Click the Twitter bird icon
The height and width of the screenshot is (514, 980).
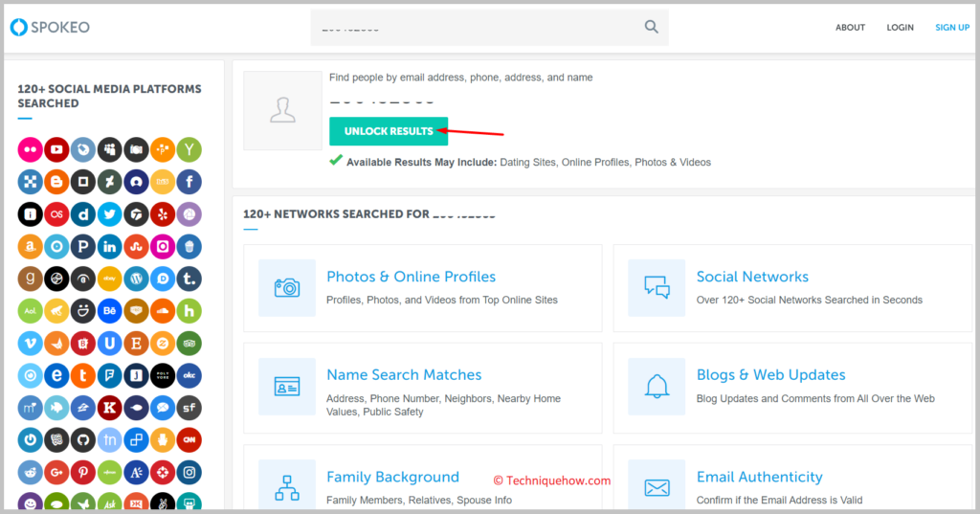[109, 214]
